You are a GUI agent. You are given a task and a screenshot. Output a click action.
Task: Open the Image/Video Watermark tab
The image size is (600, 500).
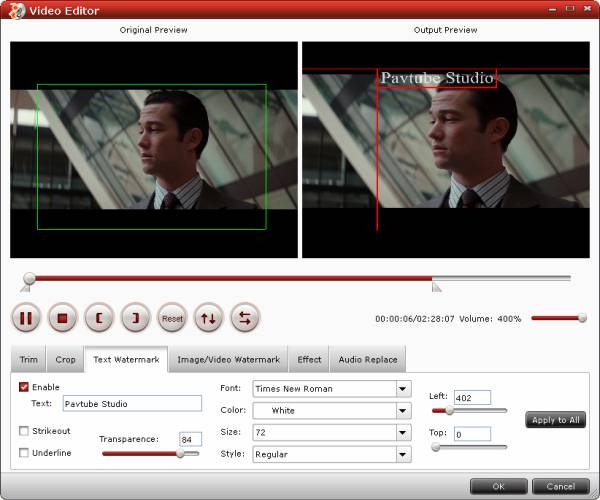pos(228,359)
